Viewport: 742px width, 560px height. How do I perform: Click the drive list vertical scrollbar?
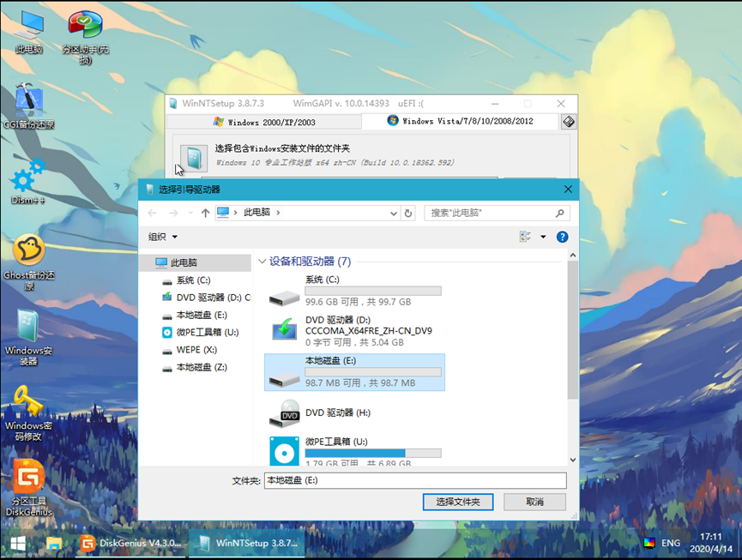(x=573, y=329)
